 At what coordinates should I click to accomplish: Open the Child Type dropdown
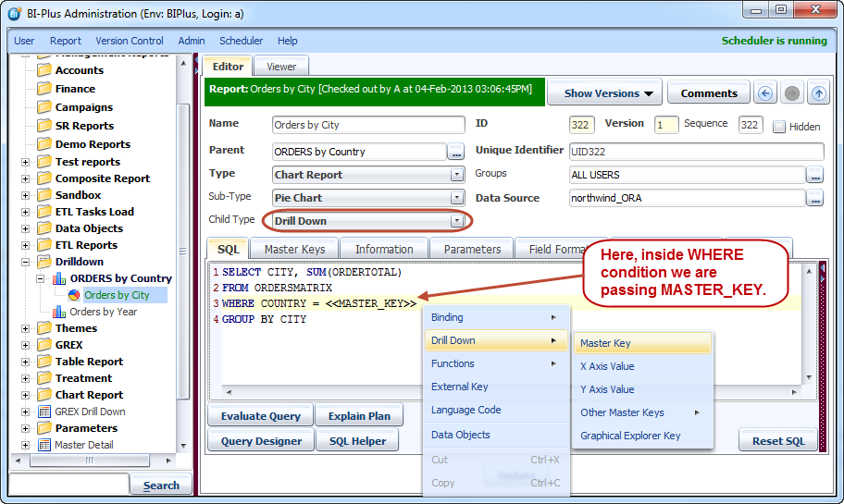456,221
